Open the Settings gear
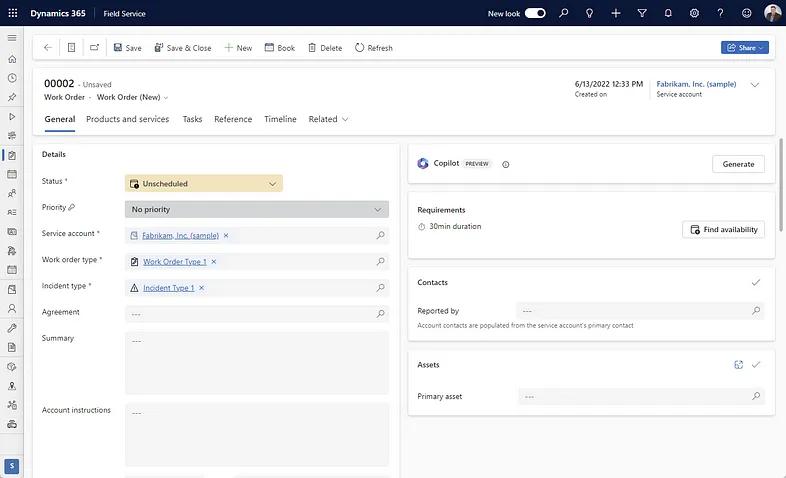 (694, 13)
